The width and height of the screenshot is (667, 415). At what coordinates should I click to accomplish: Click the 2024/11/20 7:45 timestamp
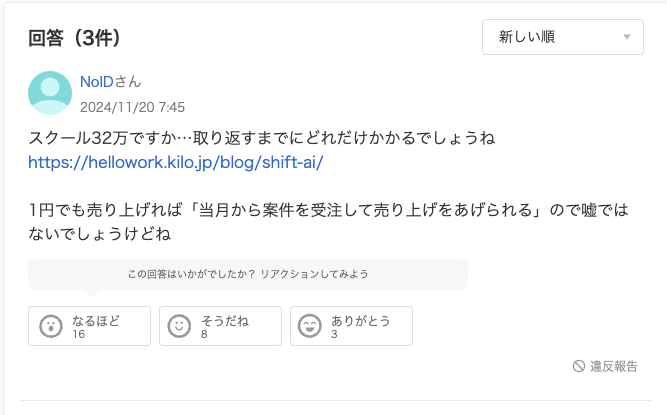132,106
